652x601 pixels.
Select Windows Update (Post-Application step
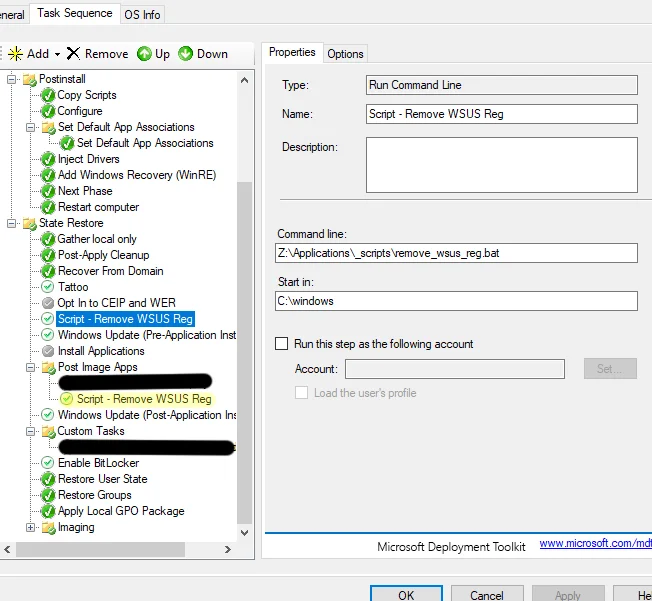(x=147, y=415)
